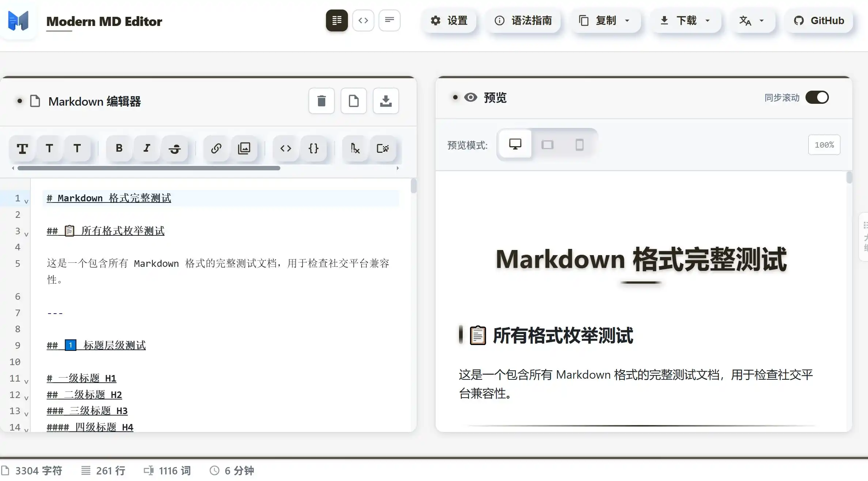Click line text '# Markdown 格式完整测试'

[x=109, y=198]
